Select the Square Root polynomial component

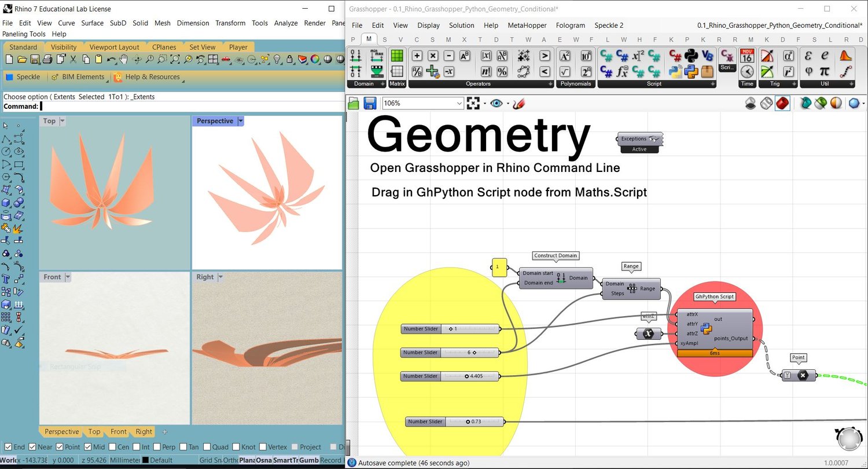point(565,72)
